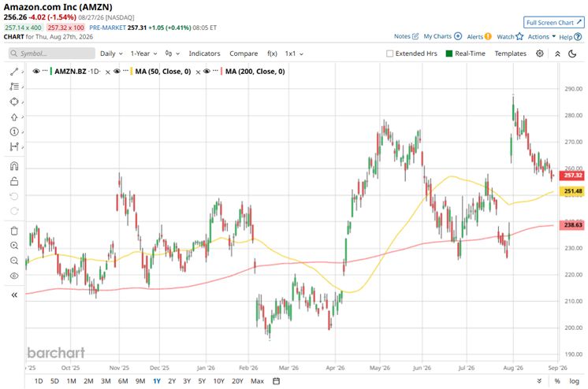Select the trend line drawing tool
Viewport: 588px width, 389px height.
pos(14,71)
